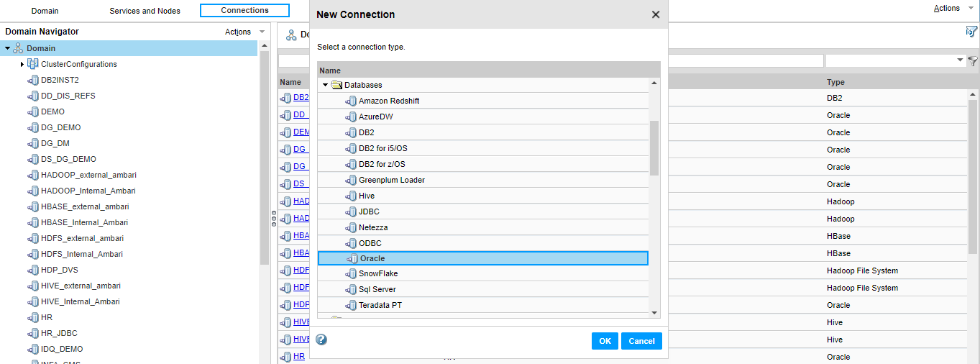Viewport: 980px width, 364px height.
Task: Click the help question mark icon
Action: (x=321, y=340)
